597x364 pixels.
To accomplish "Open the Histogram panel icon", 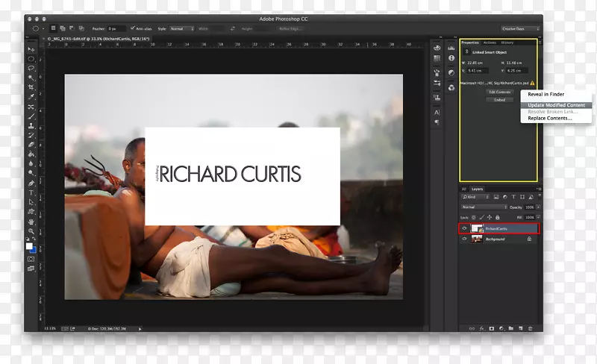I will 451,48.
